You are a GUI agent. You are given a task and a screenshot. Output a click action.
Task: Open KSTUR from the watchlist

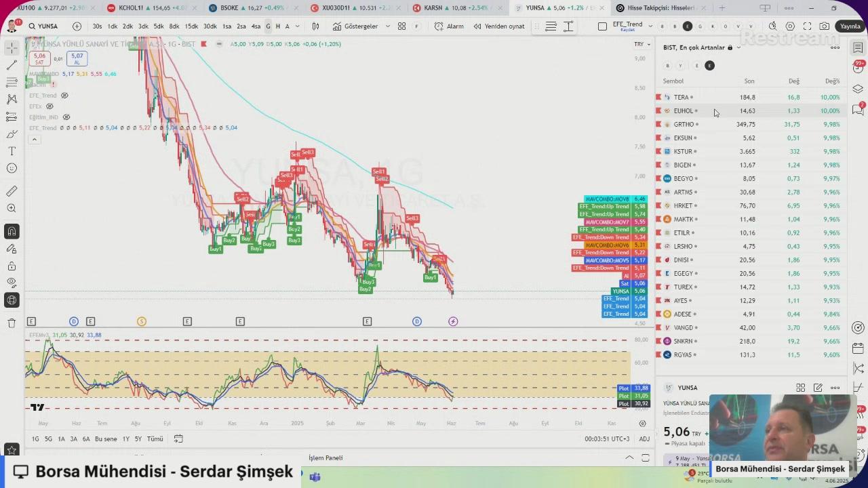pyautogui.click(x=751, y=152)
